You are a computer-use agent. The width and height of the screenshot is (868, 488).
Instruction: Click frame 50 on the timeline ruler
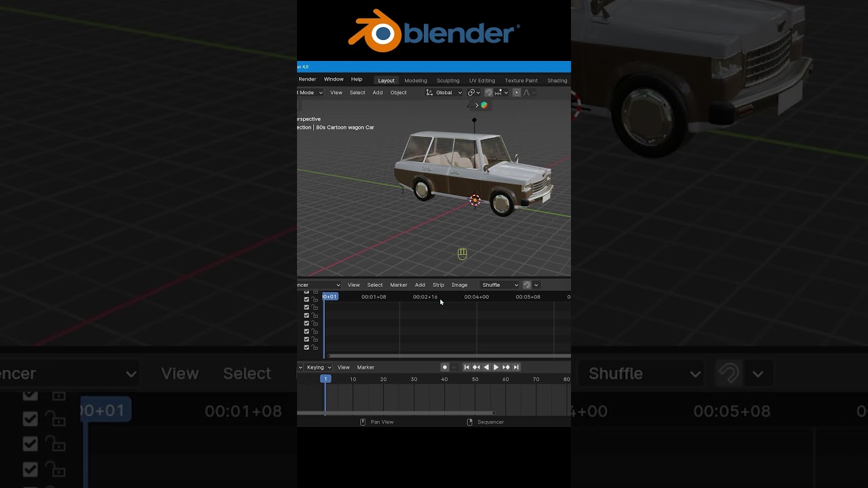(x=475, y=379)
